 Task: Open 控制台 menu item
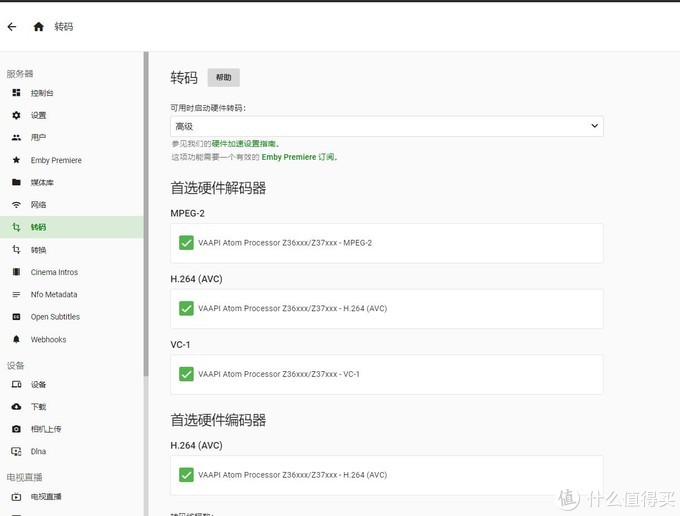72,93
